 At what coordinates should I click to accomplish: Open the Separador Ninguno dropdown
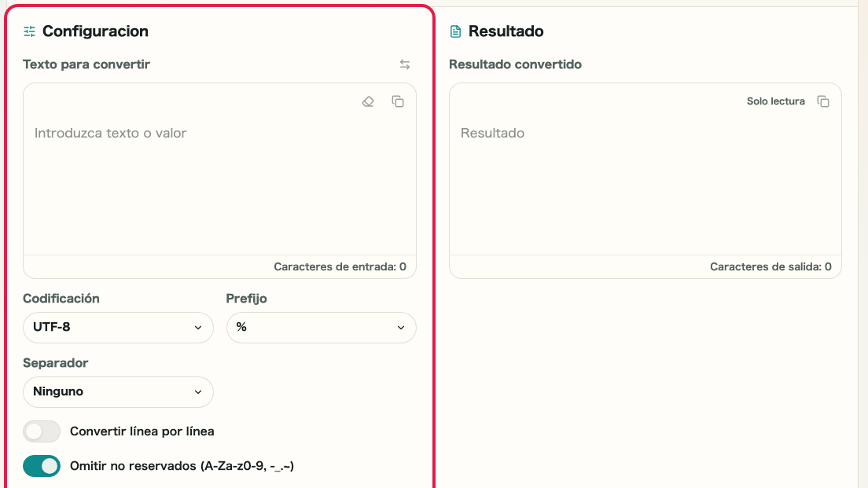click(118, 391)
